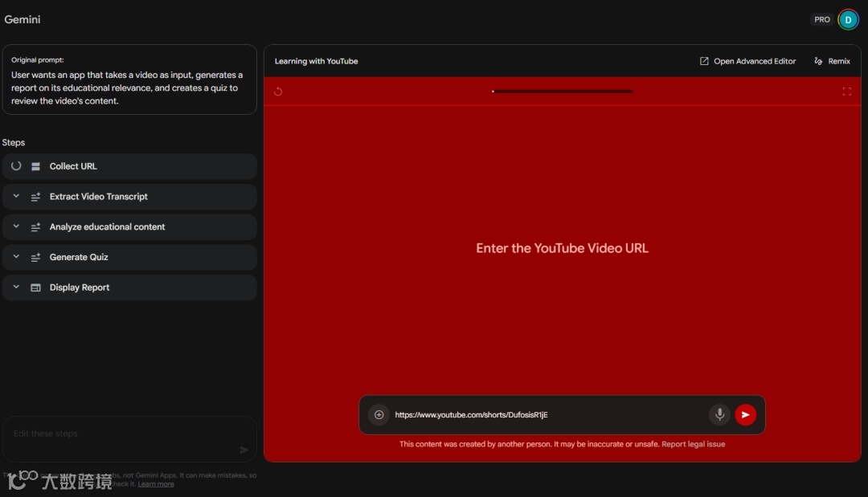This screenshot has width=868, height=497.
Task: Click the progress bar in preview header
Action: click(562, 92)
